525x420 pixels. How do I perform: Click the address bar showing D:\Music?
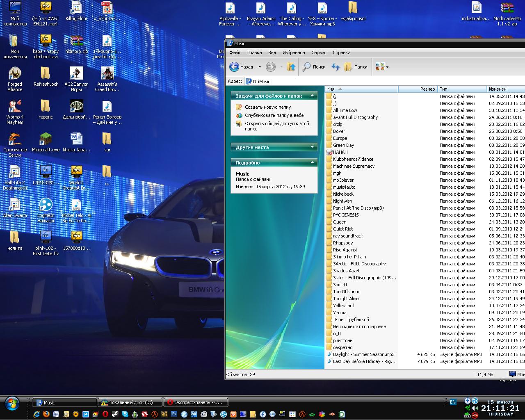(385, 81)
